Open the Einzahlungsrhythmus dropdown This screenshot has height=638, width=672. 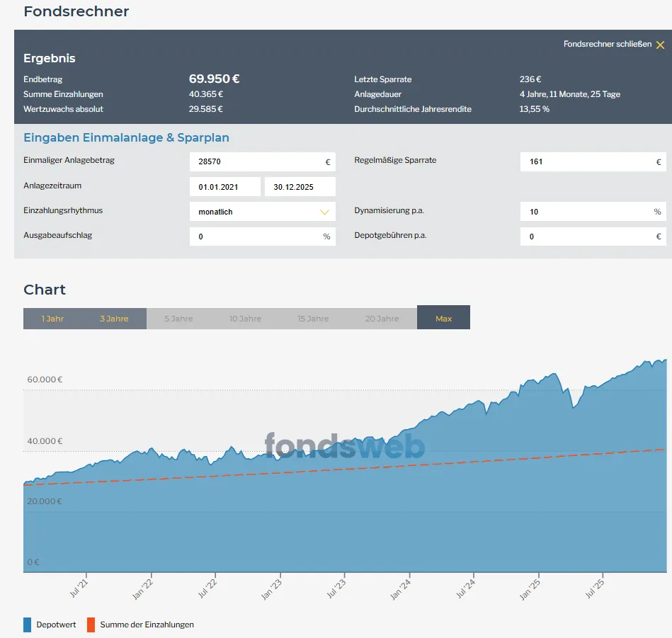point(262,212)
